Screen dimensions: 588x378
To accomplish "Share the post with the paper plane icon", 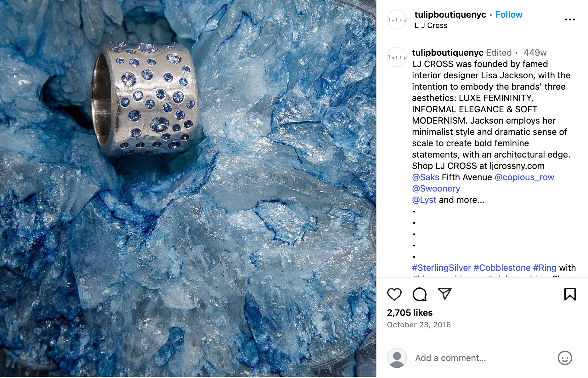I will click(445, 294).
